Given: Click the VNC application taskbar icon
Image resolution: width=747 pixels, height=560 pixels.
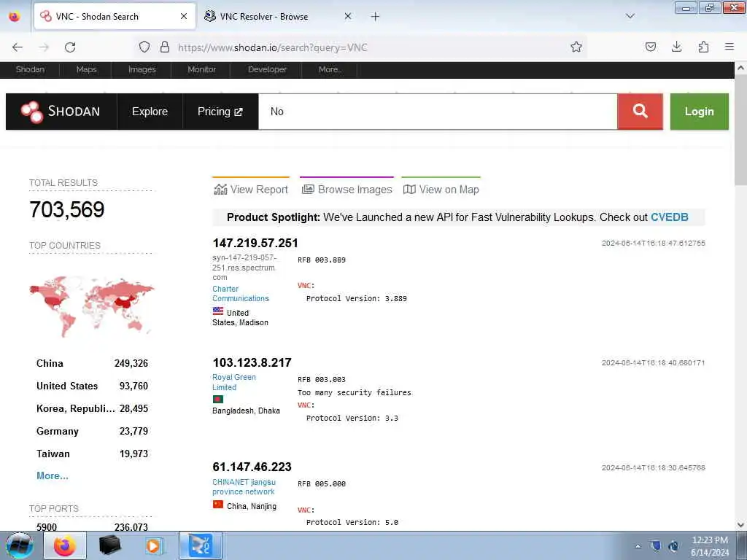Looking at the screenshot, I should coord(200,545).
